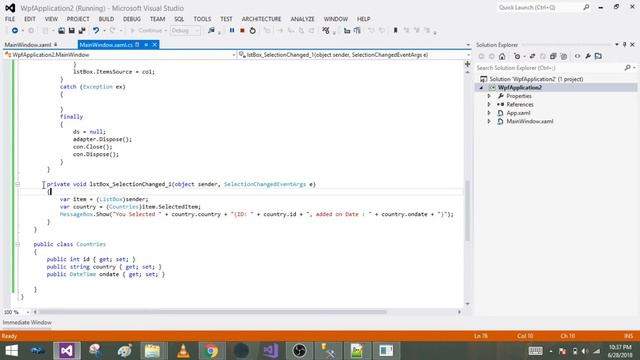Click the Collapse All icon in Solution Explorer
640x360 pixels.
[553, 56]
